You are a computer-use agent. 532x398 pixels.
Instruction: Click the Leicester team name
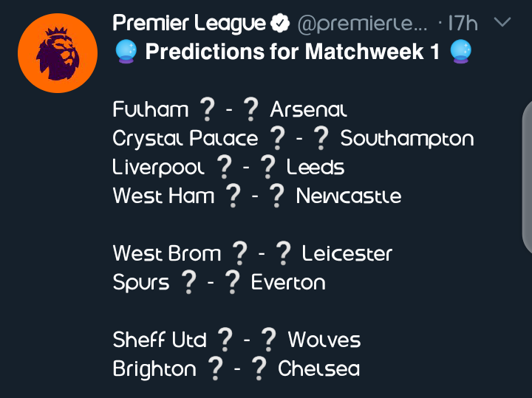[347, 254]
